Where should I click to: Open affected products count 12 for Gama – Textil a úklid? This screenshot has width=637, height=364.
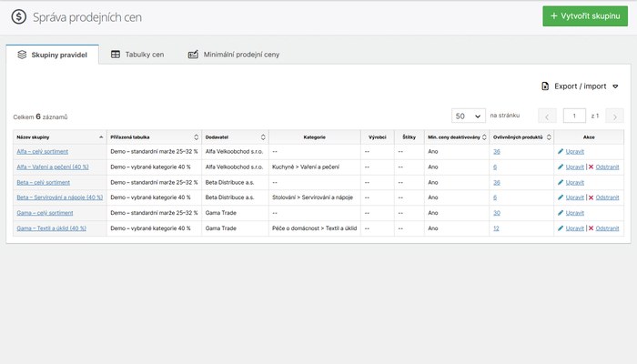coord(496,228)
